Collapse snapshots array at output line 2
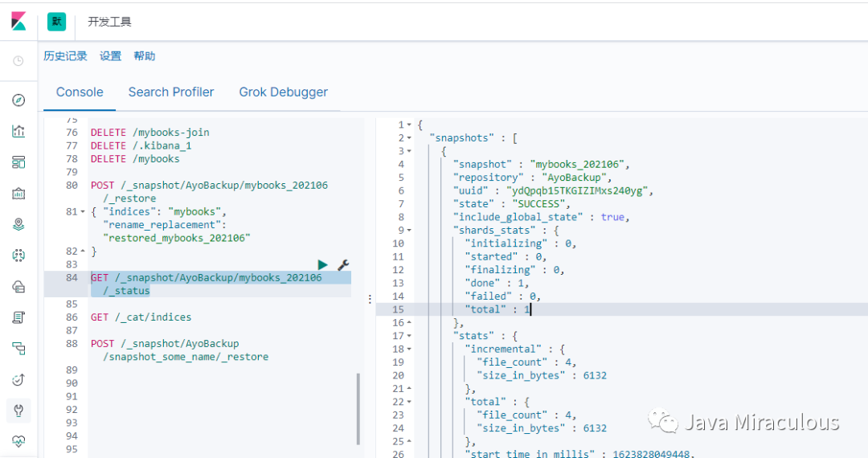Viewport: 868px width, 458px height. click(x=409, y=138)
